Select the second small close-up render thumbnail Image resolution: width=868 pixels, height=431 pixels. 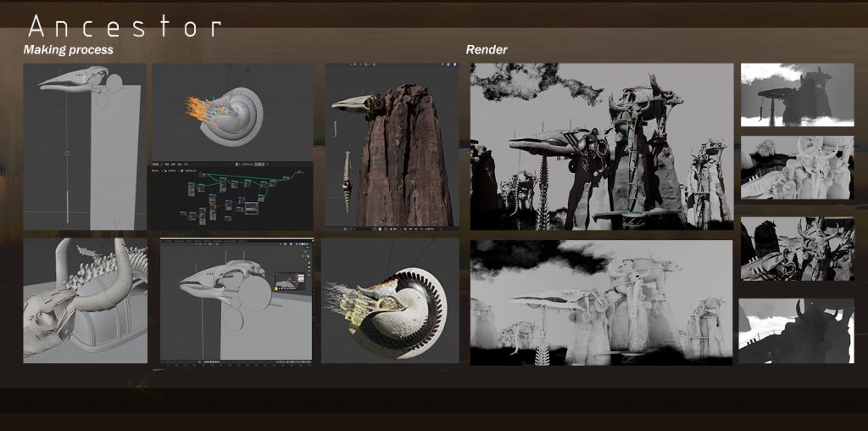click(x=797, y=168)
